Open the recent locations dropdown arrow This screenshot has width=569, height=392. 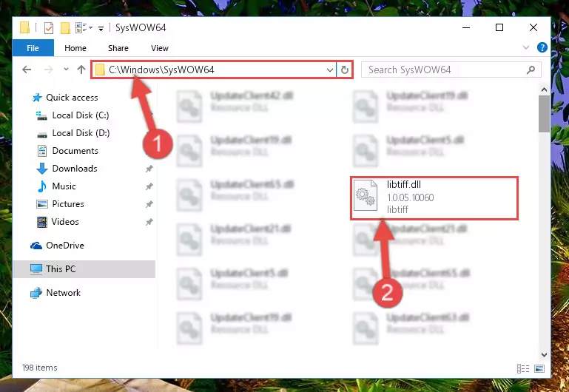66,69
